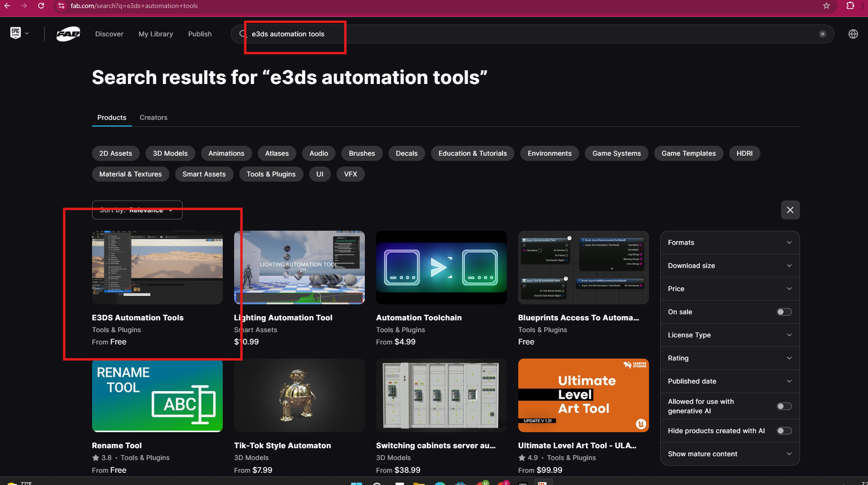The image size is (868, 485).
Task: Close the filters panel with the X button
Action: coord(790,210)
